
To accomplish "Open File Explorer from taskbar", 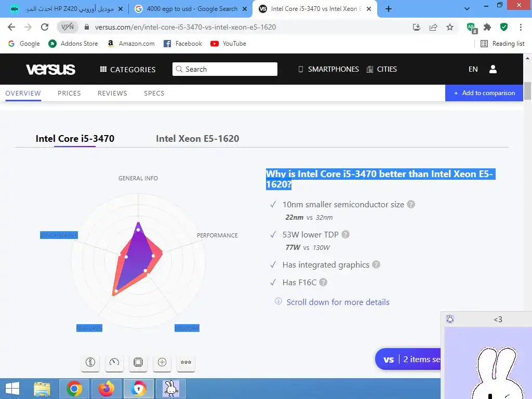I will pos(42,389).
